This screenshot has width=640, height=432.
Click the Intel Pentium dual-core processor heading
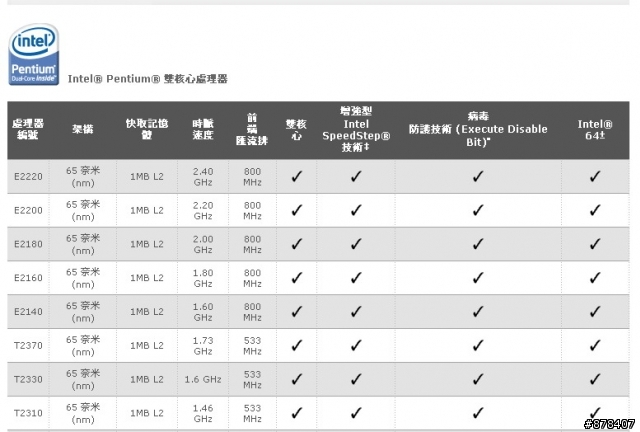point(147,79)
